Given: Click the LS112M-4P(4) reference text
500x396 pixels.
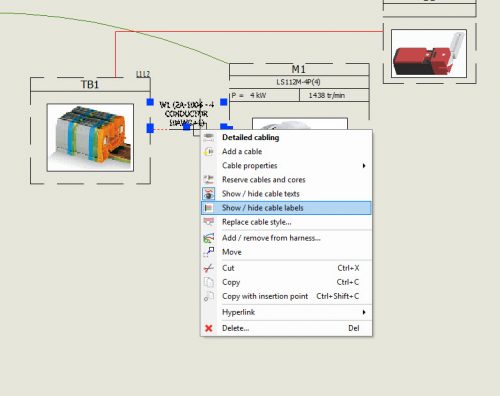Looking at the screenshot, I should (298, 82).
